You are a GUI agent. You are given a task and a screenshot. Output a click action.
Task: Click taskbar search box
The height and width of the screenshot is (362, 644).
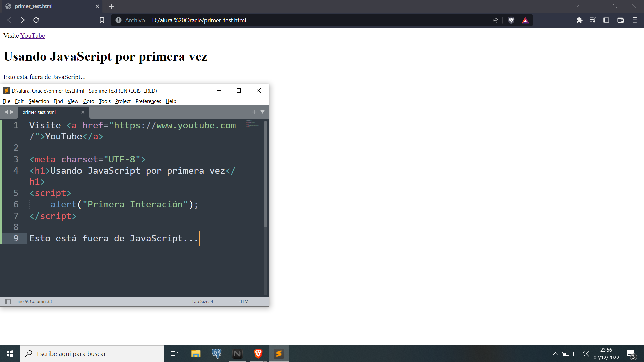(x=92, y=354)
